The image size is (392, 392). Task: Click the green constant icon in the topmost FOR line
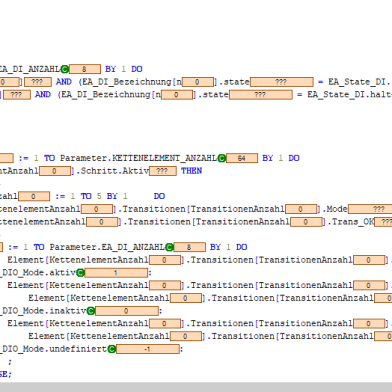pyautogui.click(x=65, y=69)
